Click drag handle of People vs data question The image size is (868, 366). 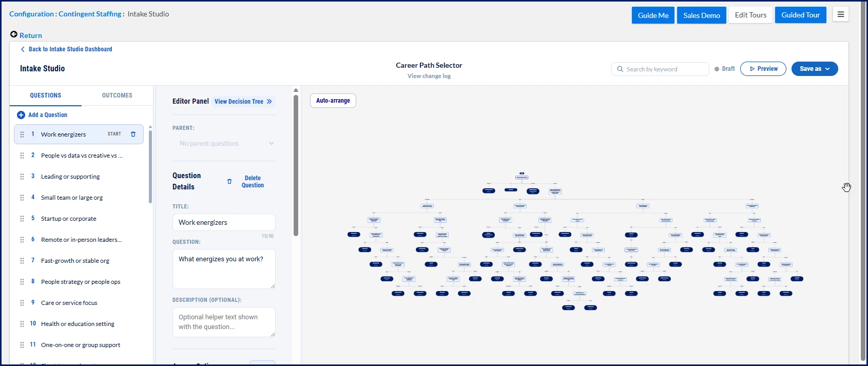(22, 156)
